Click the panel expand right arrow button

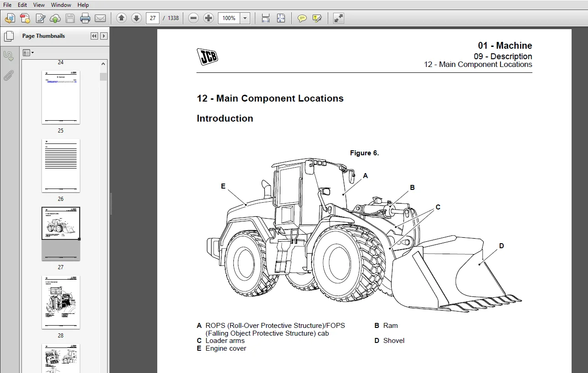pos(104,36)
